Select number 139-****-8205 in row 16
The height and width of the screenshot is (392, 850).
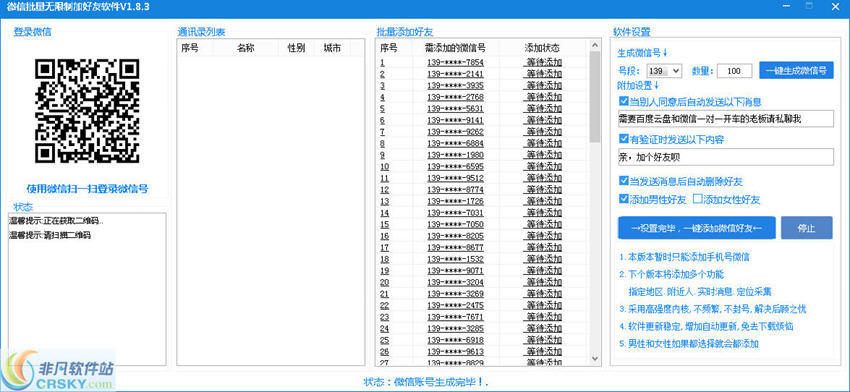(x=455, y=236)
